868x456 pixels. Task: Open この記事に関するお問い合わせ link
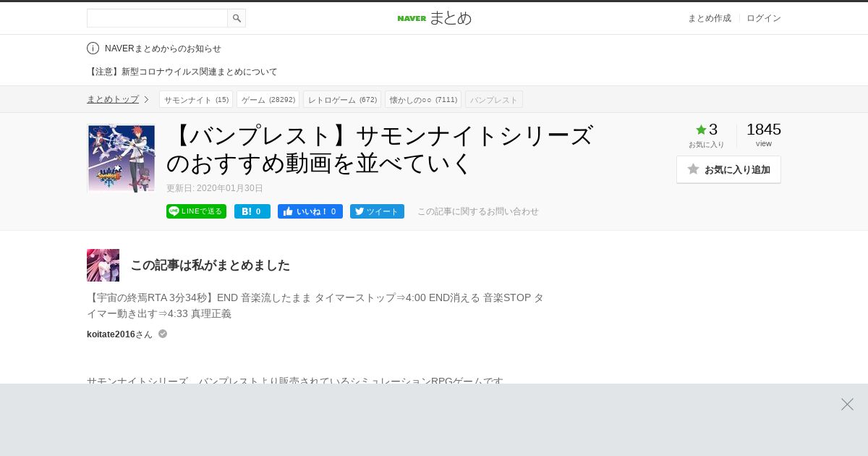click(478, 211)
